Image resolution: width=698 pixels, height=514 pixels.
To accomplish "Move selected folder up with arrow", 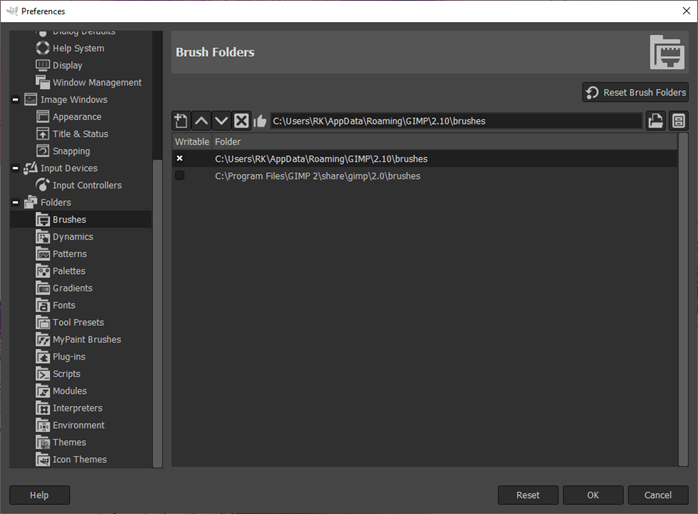I will point(201,121).
